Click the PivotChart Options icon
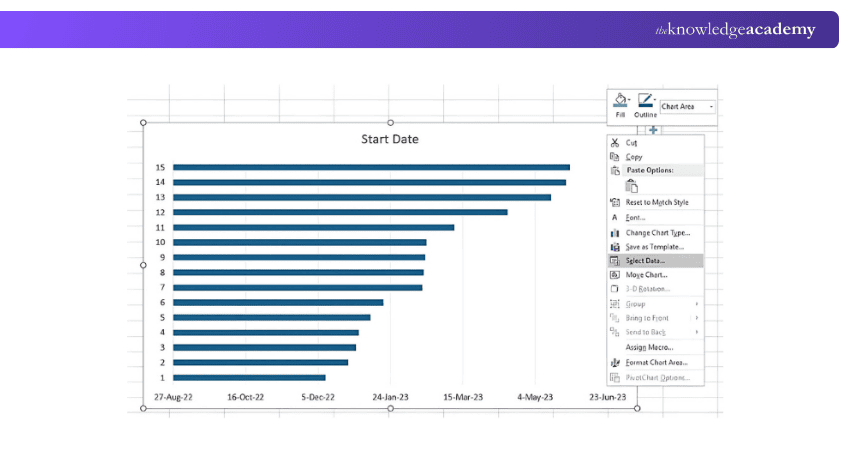This screenshot has height=450, width=850. coord(615,377)
